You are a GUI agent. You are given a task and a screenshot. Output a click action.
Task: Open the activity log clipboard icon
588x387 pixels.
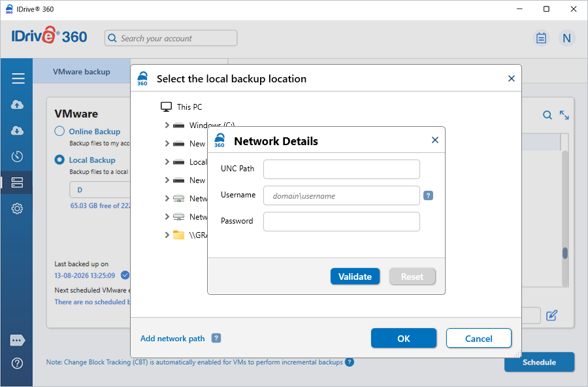tap(541, 38)
